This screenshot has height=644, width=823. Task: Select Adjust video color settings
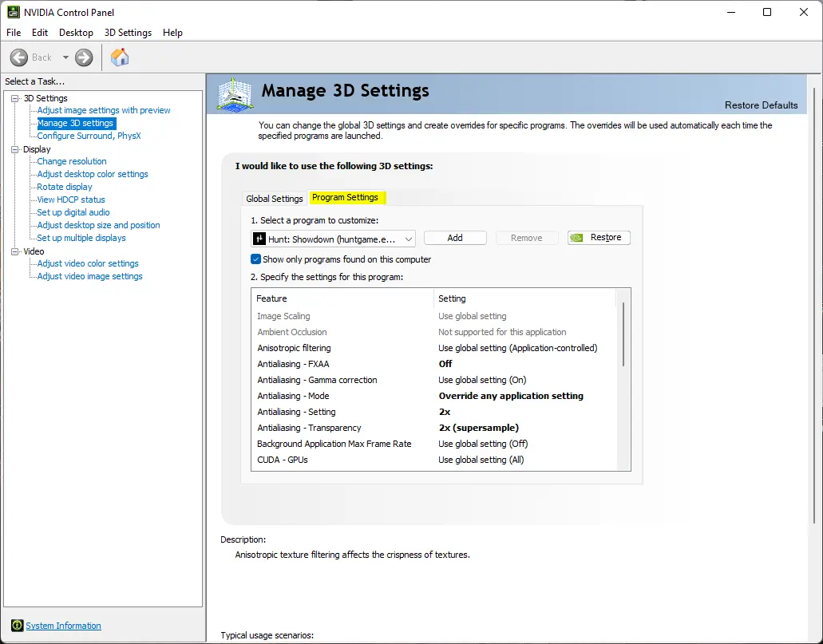point(88,263)
